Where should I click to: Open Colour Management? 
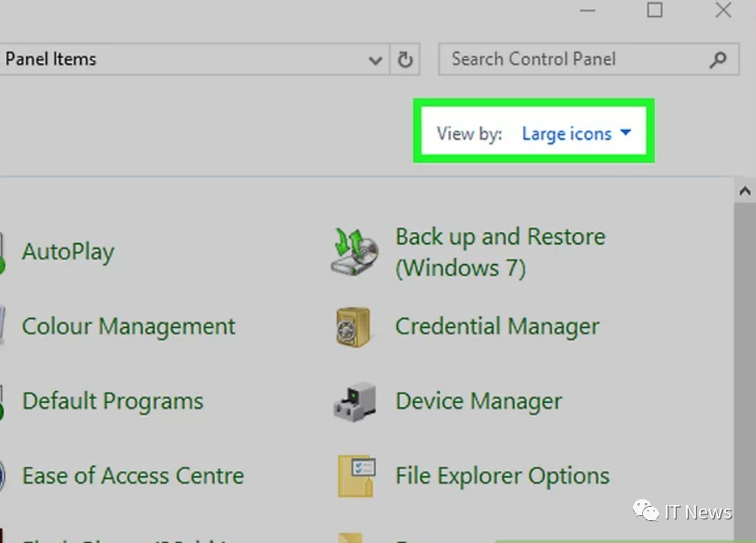click(128, 326)
